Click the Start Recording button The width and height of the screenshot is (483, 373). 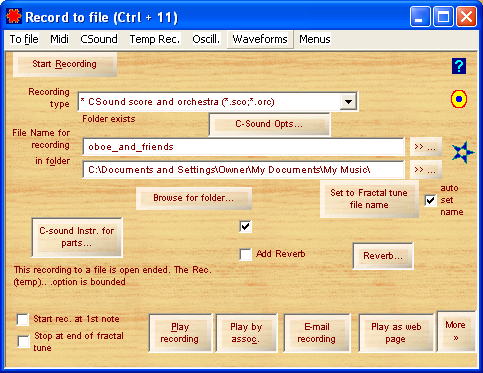point(65,64)
